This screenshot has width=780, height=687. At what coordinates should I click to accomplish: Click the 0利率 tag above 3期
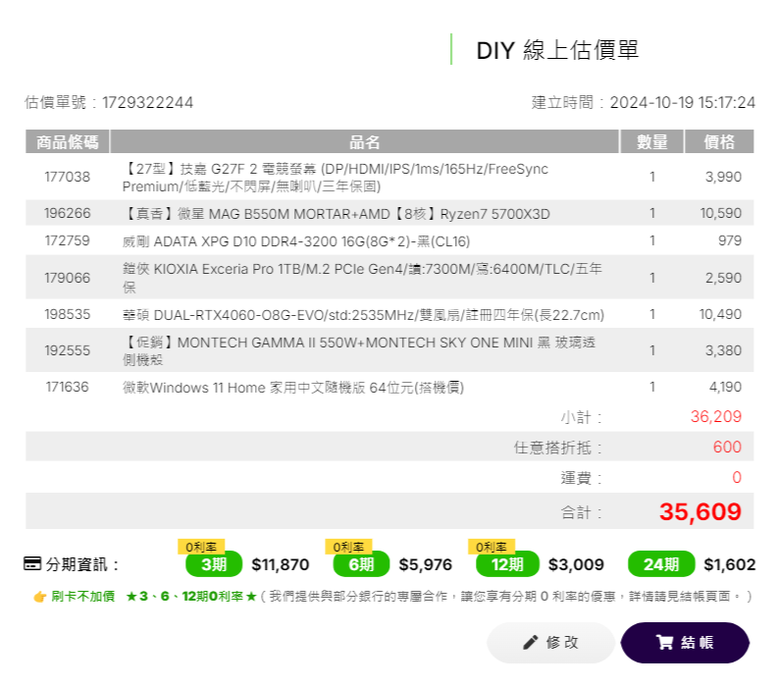coord(201,547)
